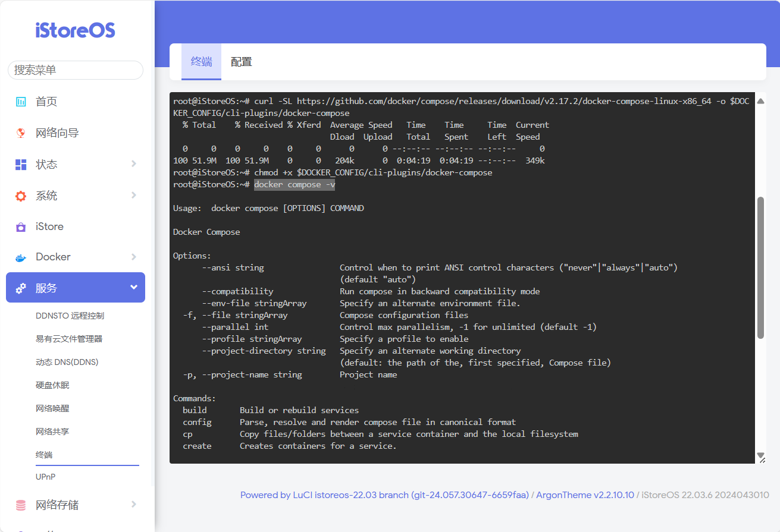
Task: Click the Docker whale icon
Action: tap(21, 257)
